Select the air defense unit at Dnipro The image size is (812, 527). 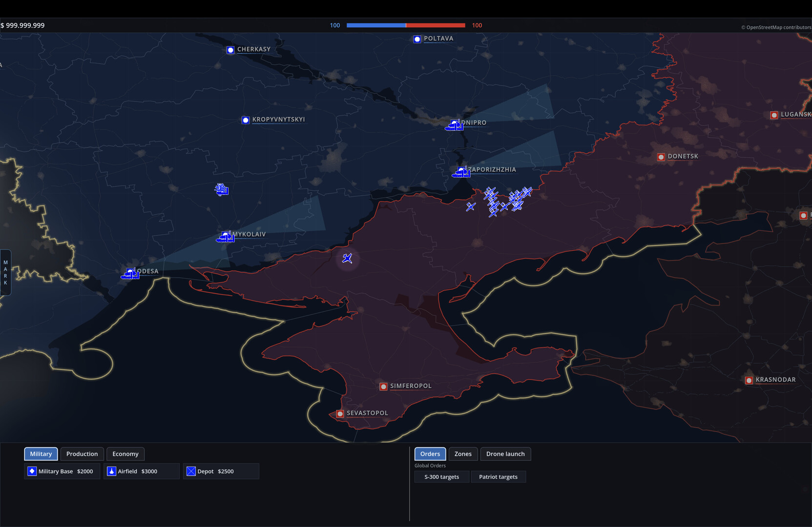pos(454,125)
